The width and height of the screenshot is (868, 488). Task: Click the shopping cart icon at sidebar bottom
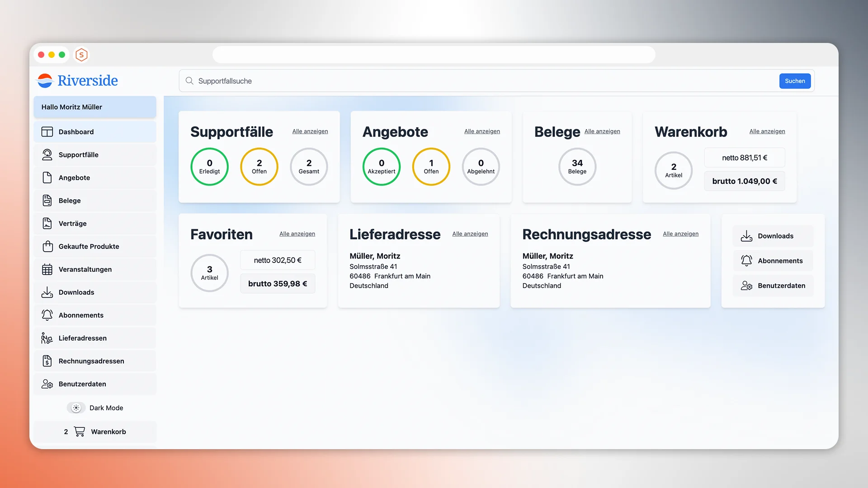click(x=80, y=432)
